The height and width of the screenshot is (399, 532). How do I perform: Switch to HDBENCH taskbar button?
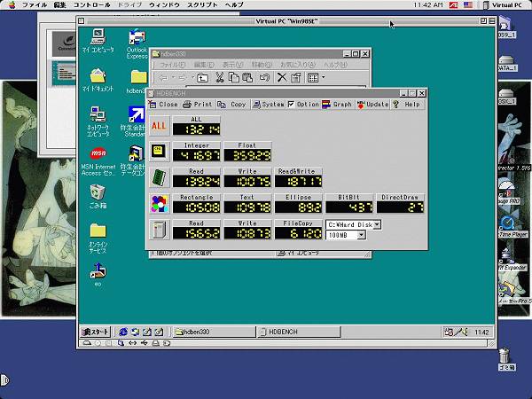pyautogui.click(x=299, y=332)
